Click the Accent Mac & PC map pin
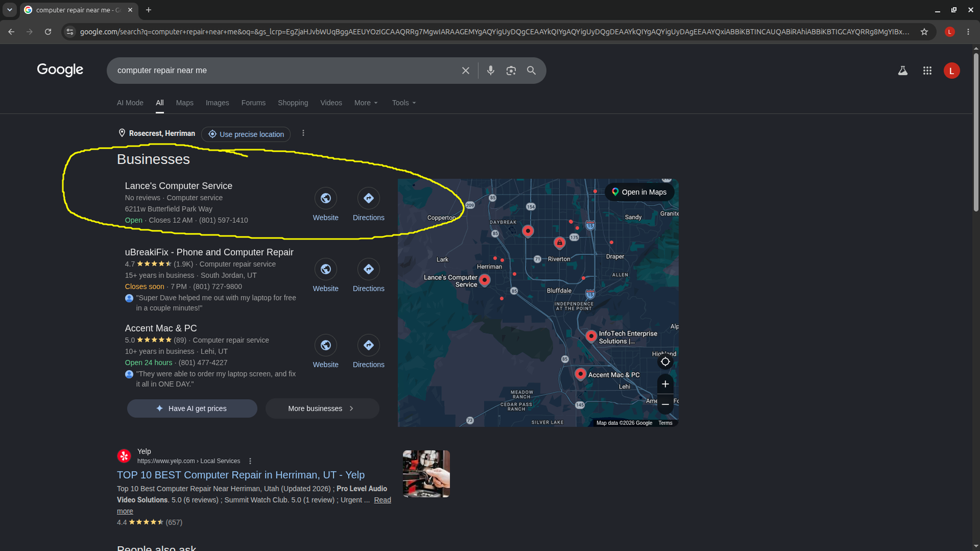The height and width of the screenshot is (551, 980). [581, 373]
